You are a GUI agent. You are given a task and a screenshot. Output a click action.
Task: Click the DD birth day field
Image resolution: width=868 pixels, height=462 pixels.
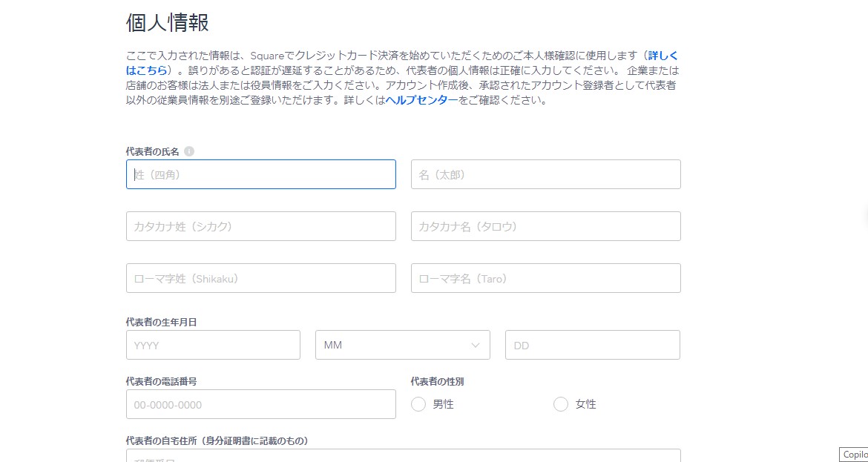tap(592, 345)
